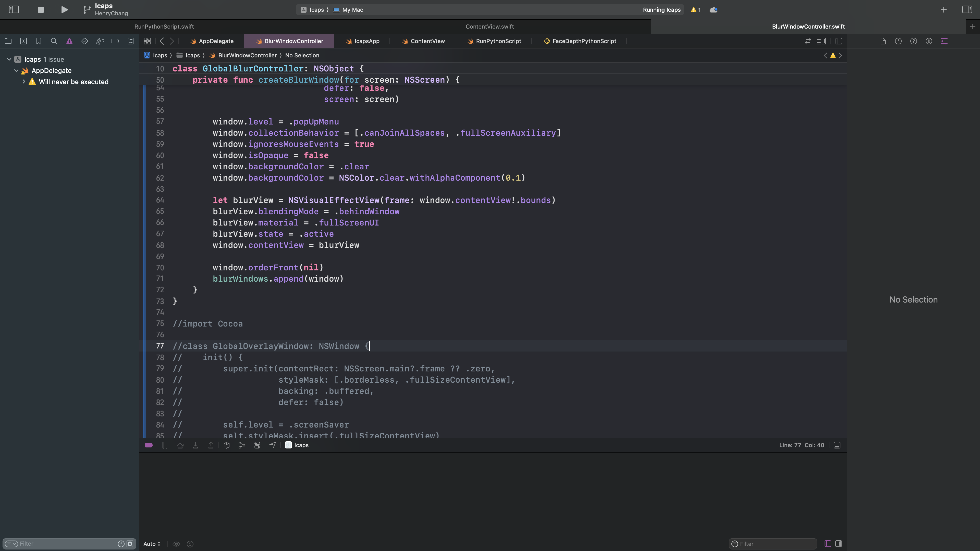Step over in debugger
This screenshot has height=551, width=980.
click(180, 445)
